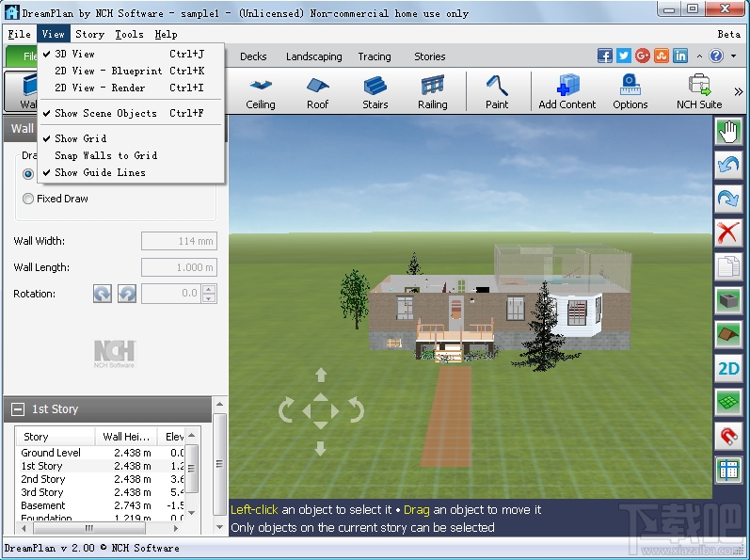The image size is (750, 560).
Task: Open the Railing tool
Action: coord(433,92)
